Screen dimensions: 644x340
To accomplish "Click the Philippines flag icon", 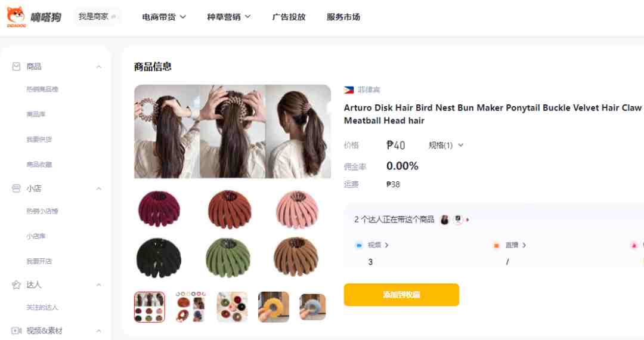I will (349, 90).
